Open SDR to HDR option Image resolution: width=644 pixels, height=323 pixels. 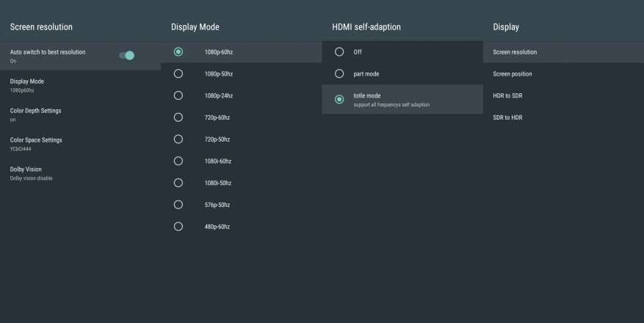(x=507, y=117)
